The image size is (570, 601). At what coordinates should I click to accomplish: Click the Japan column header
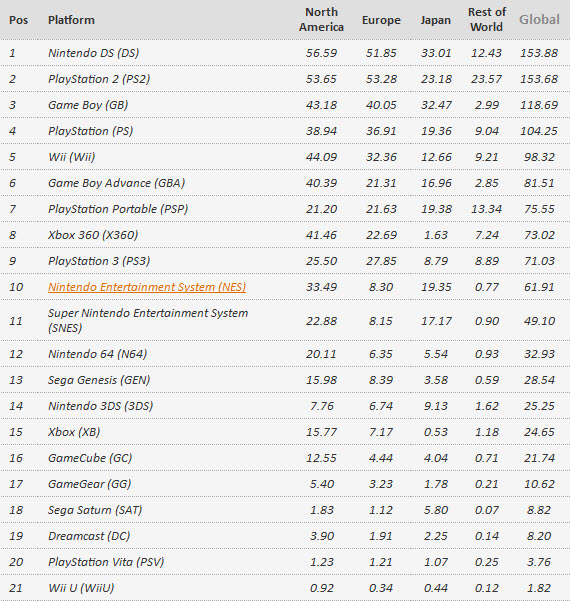435,20
